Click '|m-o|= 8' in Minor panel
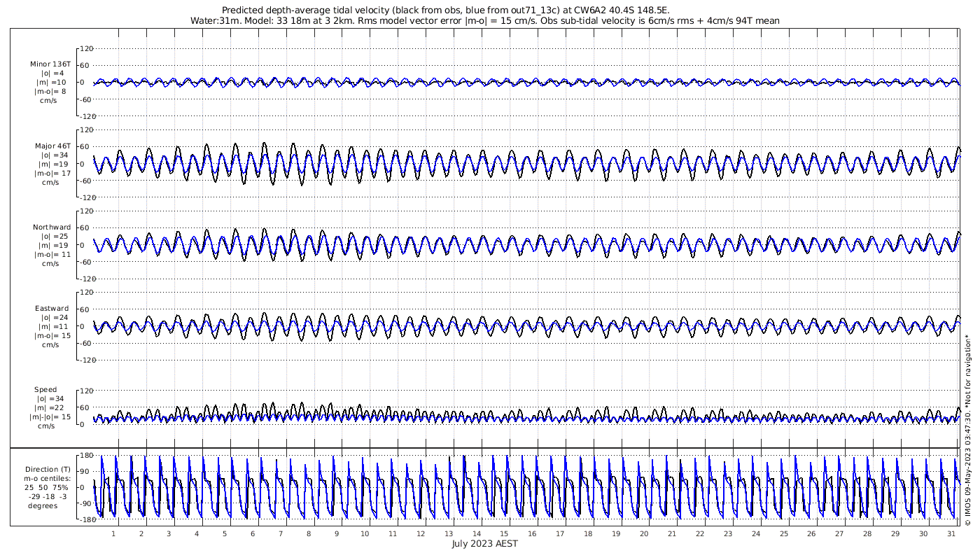Image resolution: width=980 pixels, height=560 pixels. [50, 92]
